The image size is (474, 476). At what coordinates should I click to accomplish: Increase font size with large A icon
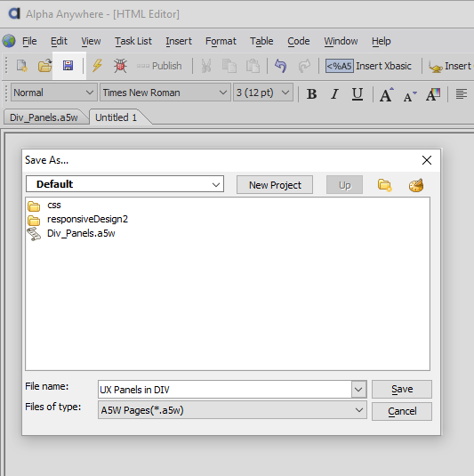click(x=386, y=94)
